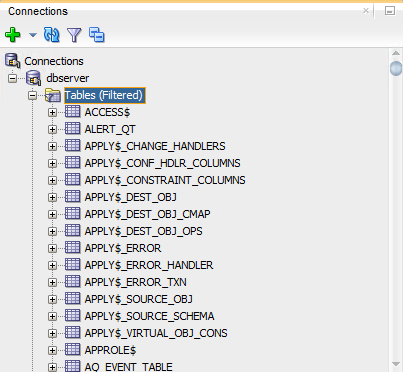Select the APPLY$_ERROR_TXN table name
403x372 pixels.
(x=135, y=282)
